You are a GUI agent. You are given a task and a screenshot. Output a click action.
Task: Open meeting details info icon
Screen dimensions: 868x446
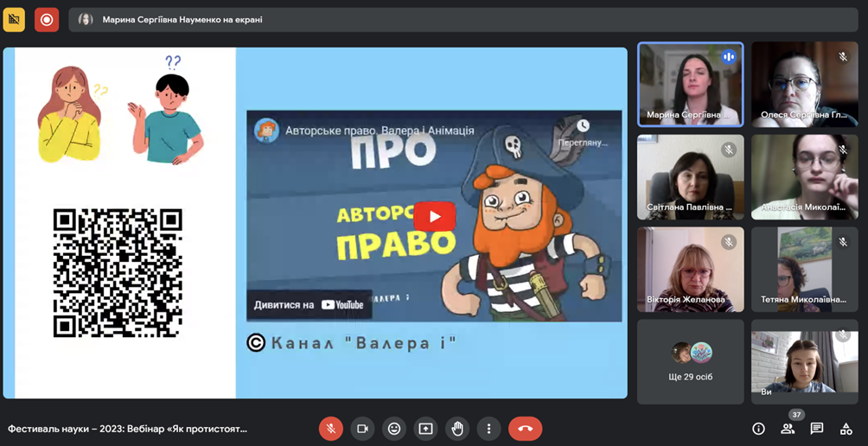[x=758, y=429]
